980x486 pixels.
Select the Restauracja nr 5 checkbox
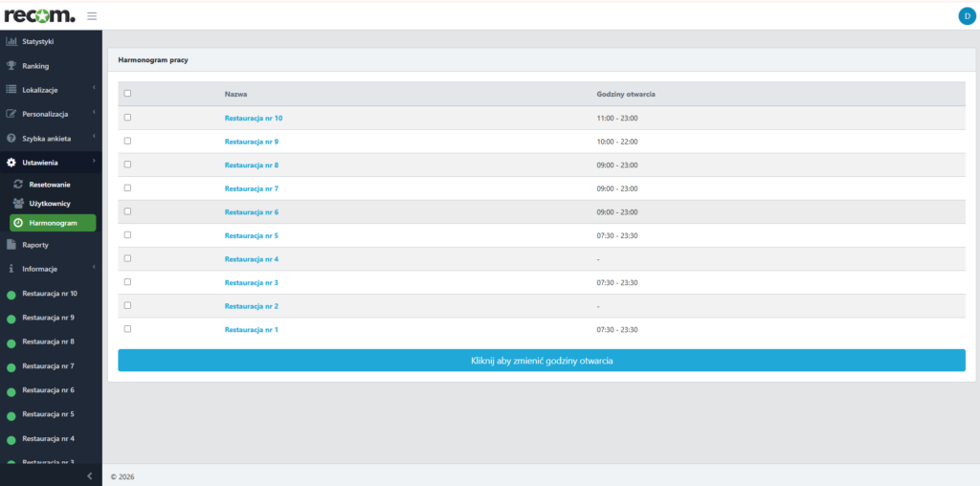pyautogui.click(x=127, y=235)
